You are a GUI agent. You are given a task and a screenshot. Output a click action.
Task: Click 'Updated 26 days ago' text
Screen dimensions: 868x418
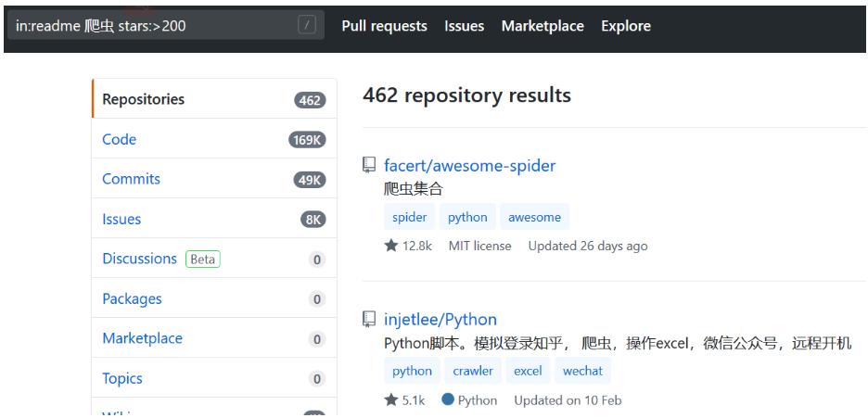tap(588, 246)
